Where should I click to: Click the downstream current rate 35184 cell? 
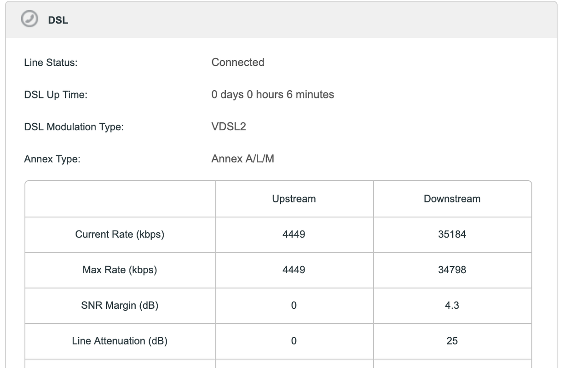pyautogui.click(x=452, y=234)
